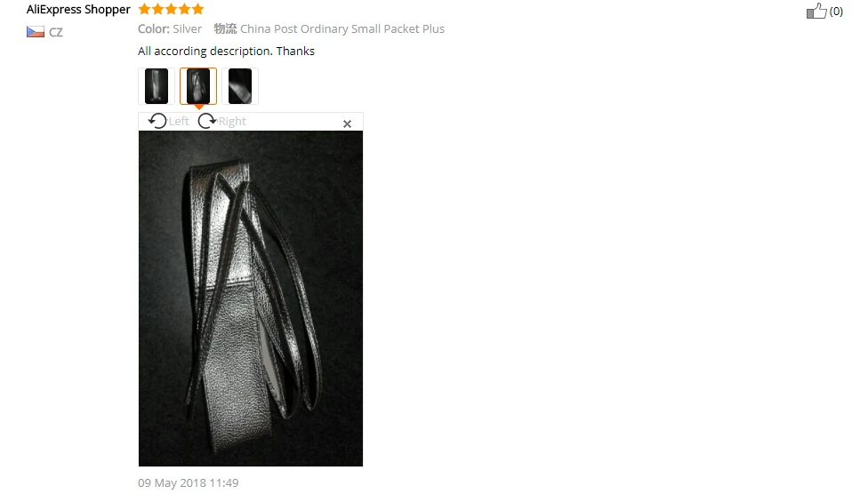The image size is (868, 494).
Task: Click the helpful count (0)
Action: coord(836,11)
